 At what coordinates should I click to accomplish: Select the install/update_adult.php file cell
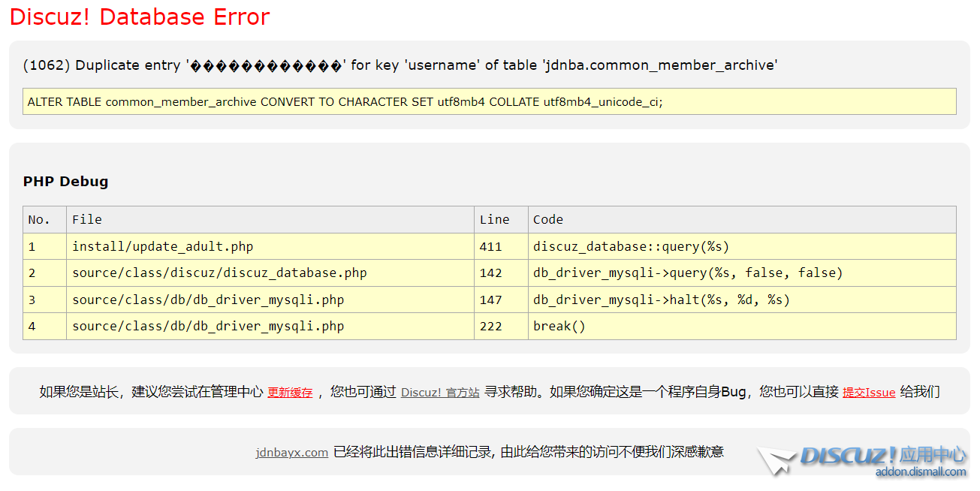point(162,246)
